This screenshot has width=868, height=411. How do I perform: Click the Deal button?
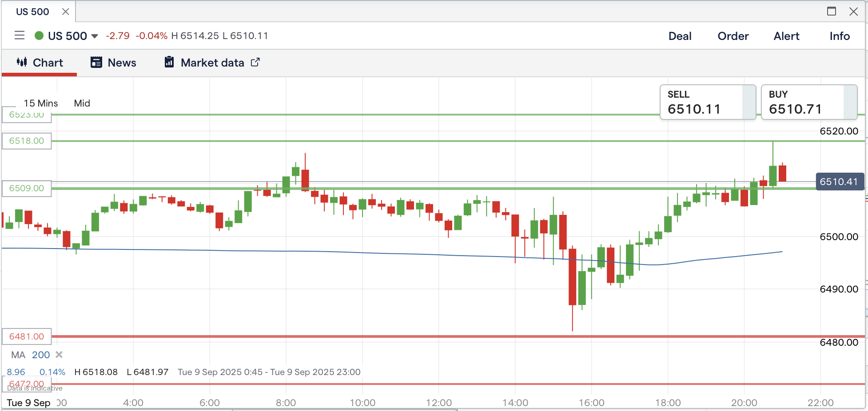pos(680,36)
